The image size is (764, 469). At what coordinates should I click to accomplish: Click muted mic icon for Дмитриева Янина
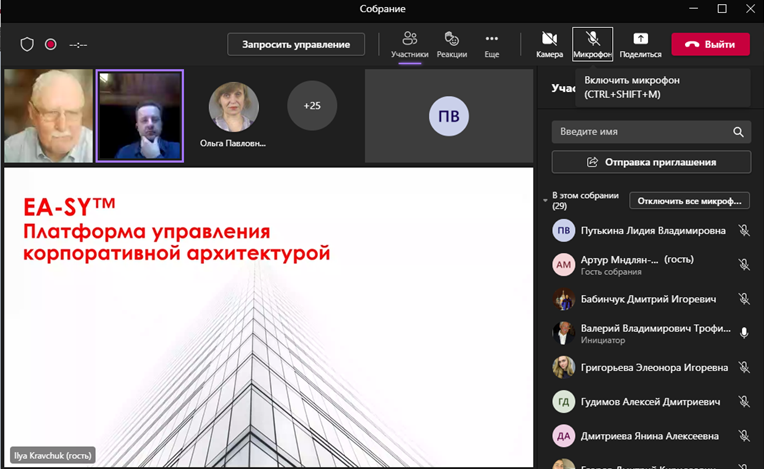[x=744, y=436]
